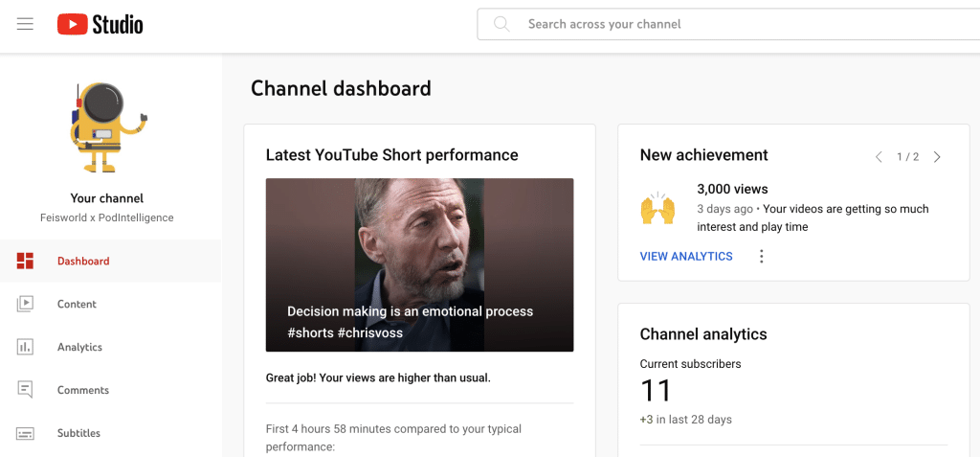
Task: Click the raised hands achievement emoji
Action: pyautogui.click(x=657, y=209)
